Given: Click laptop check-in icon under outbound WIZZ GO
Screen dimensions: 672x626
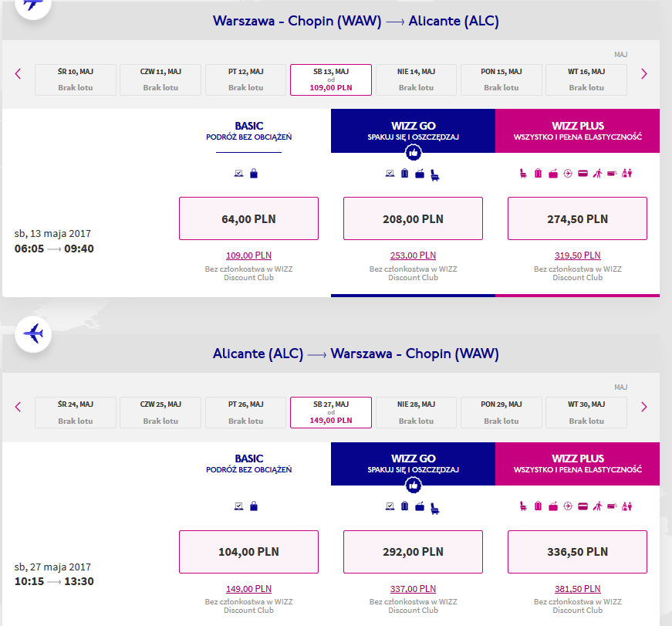Looking at the screenshot, I should point(390,173).
